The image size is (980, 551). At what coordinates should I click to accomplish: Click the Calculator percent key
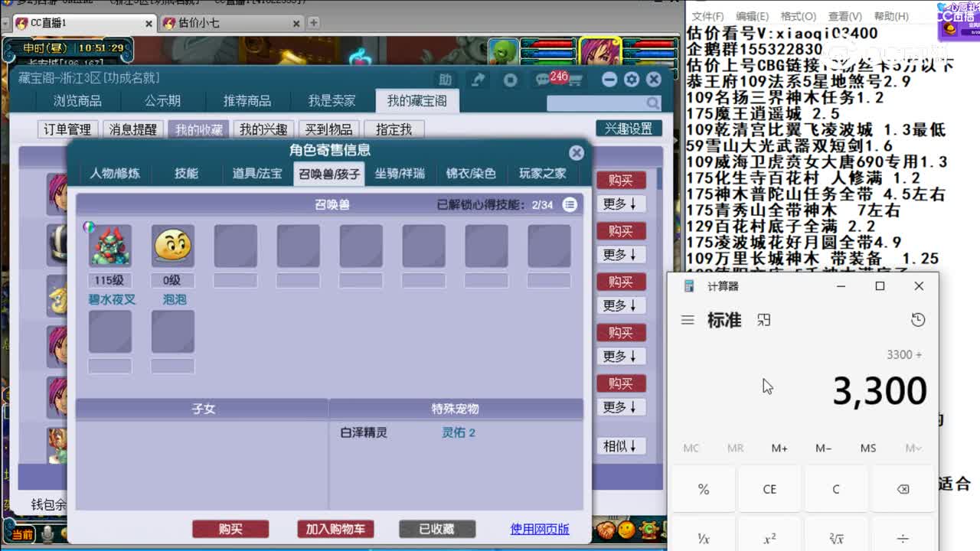pyautogui.click(x=704, y=490)
